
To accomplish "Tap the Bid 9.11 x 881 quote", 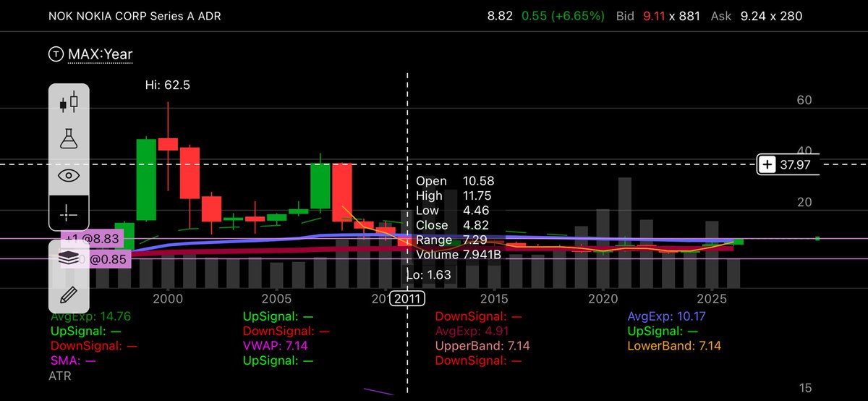I will click(x=658, y=15).
